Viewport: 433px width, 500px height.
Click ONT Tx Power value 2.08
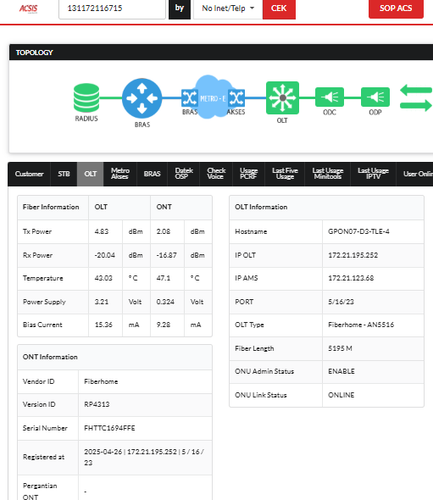(x=163, y=231)
